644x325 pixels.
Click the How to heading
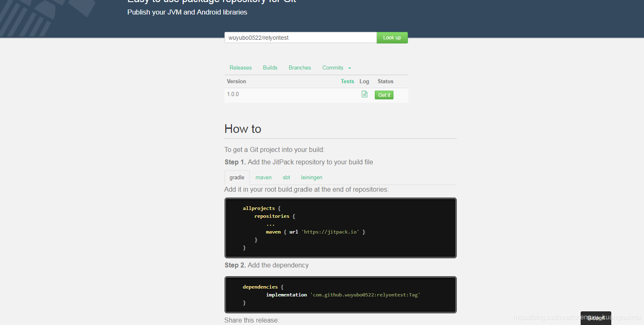pyautogui.click(x=243, y=129)
